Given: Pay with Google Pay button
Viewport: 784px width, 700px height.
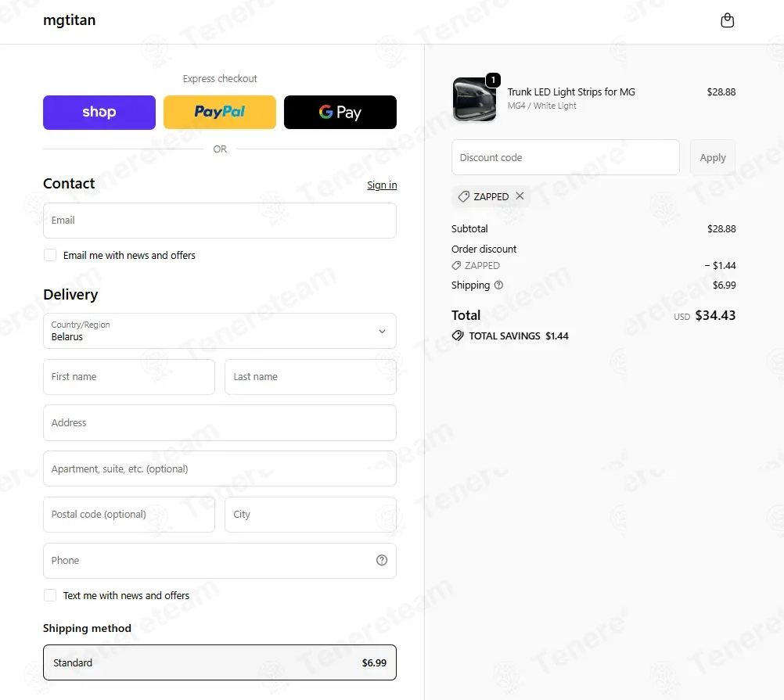Looking at the screenshot, I should click(340, 113).
